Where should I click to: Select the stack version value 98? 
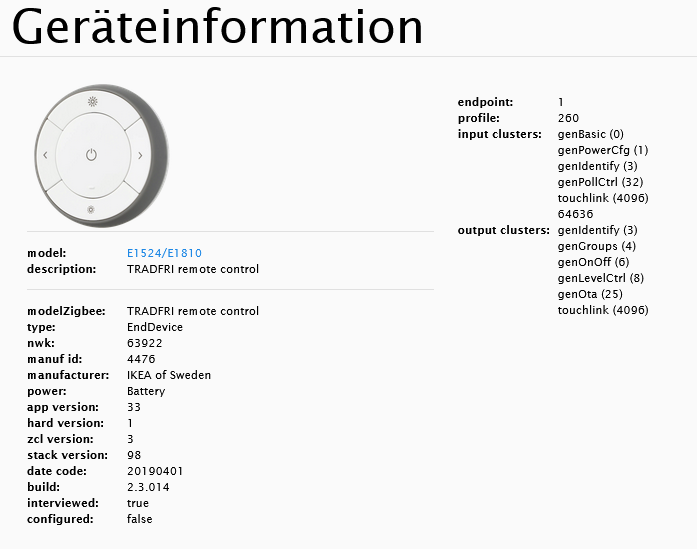coord(134,455)
